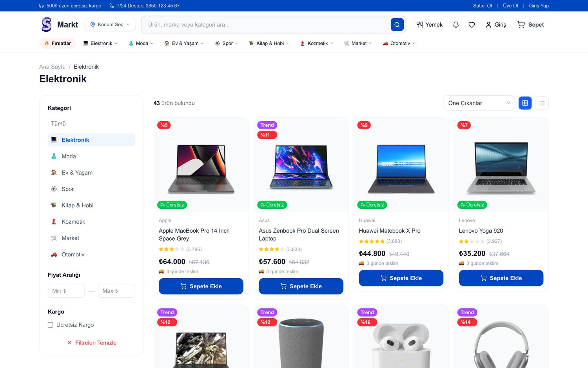This screenshot has width=588, height=368.
Task: Click the location pin icon in Konum Seç
Action: [93, 24]
